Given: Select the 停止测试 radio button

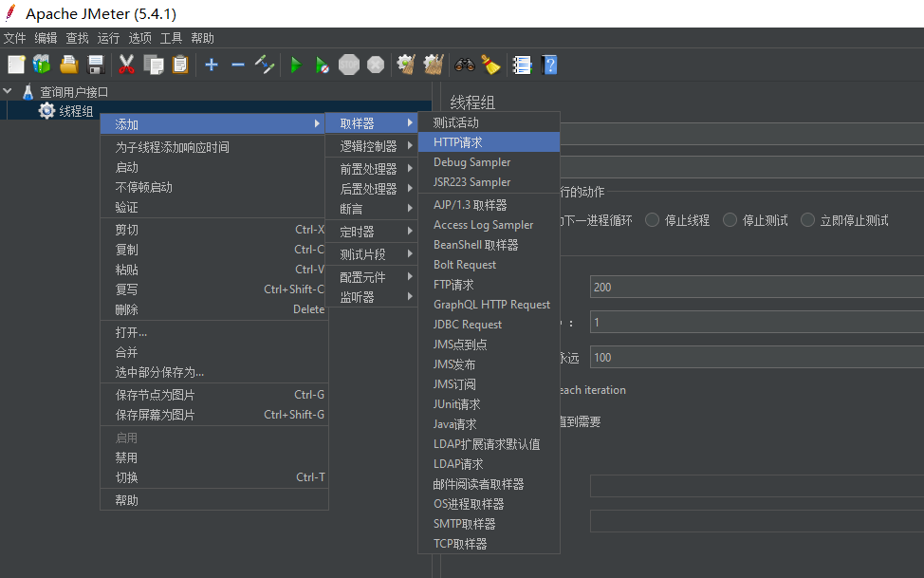Looking at the screenshot, I should [x=730, y=220].
